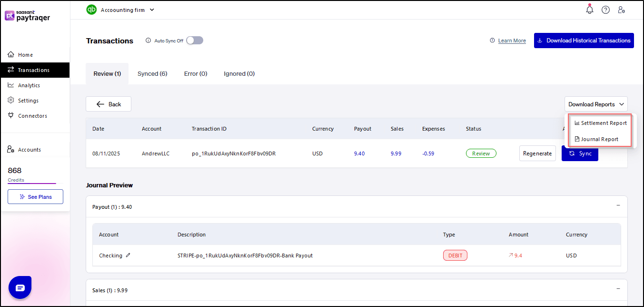Edit the Checking account with the pencil icon

[x=128, y=255]
